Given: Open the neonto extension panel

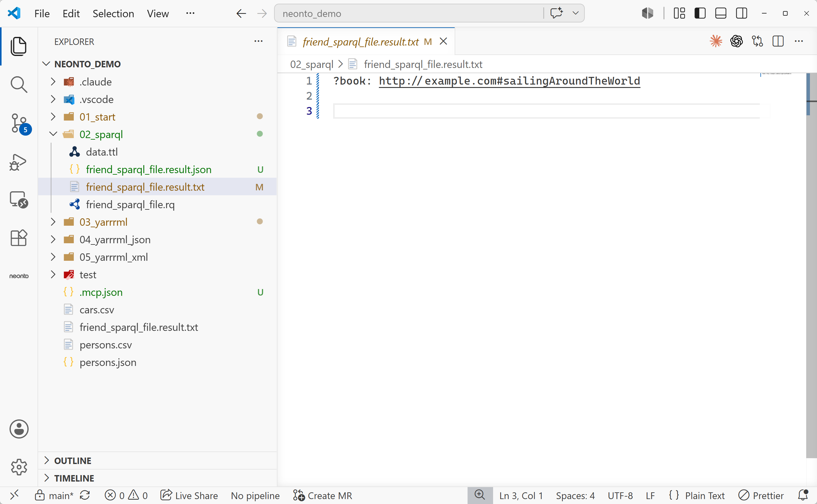Looking at the screenshot, I should (x=19, y=276).
